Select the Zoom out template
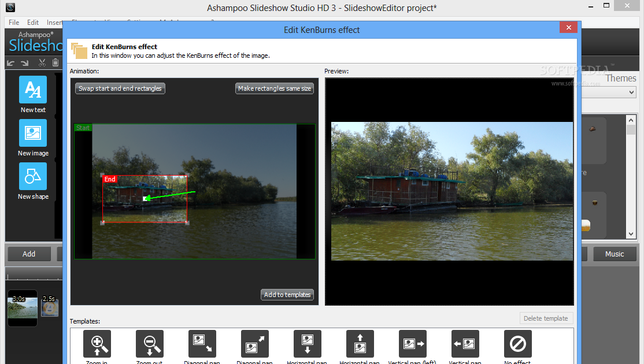Screen dimensions: 644x364 coord(150,344)
